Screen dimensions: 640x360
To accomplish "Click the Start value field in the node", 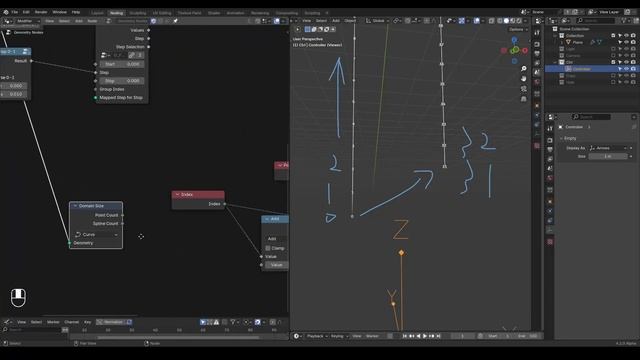I will coord(122,64).
